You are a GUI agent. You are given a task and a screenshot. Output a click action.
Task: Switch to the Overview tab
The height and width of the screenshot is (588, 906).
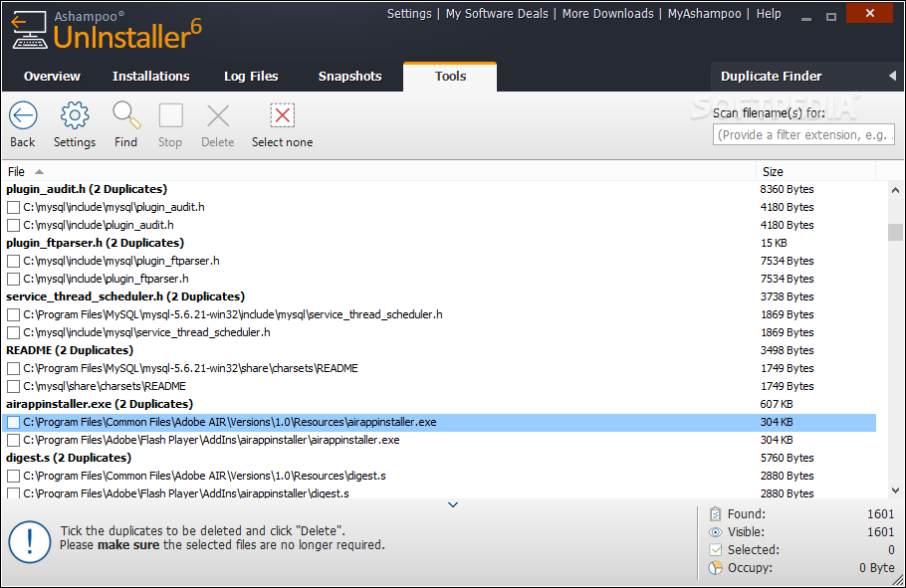coord(52,77)
